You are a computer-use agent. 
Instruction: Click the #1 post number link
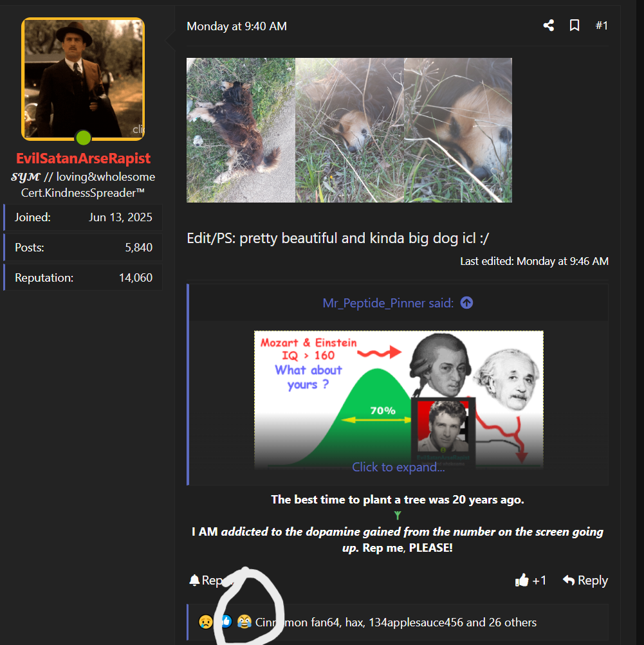(601, 25)
